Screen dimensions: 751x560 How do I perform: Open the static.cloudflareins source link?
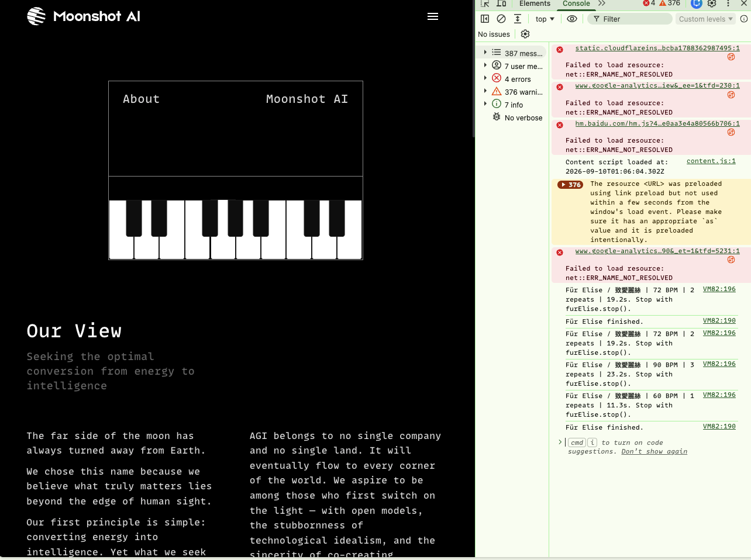[x=657, y=48]
